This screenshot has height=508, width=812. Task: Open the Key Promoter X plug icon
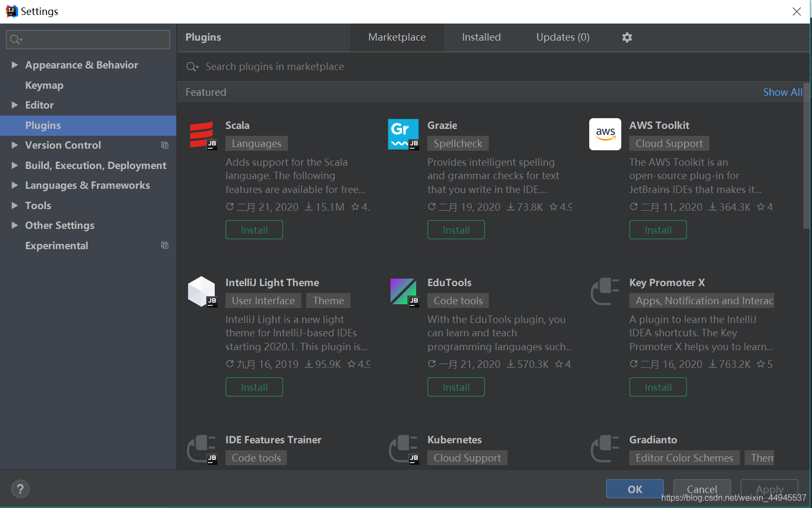pyautogui.click(x=605, y=291)
